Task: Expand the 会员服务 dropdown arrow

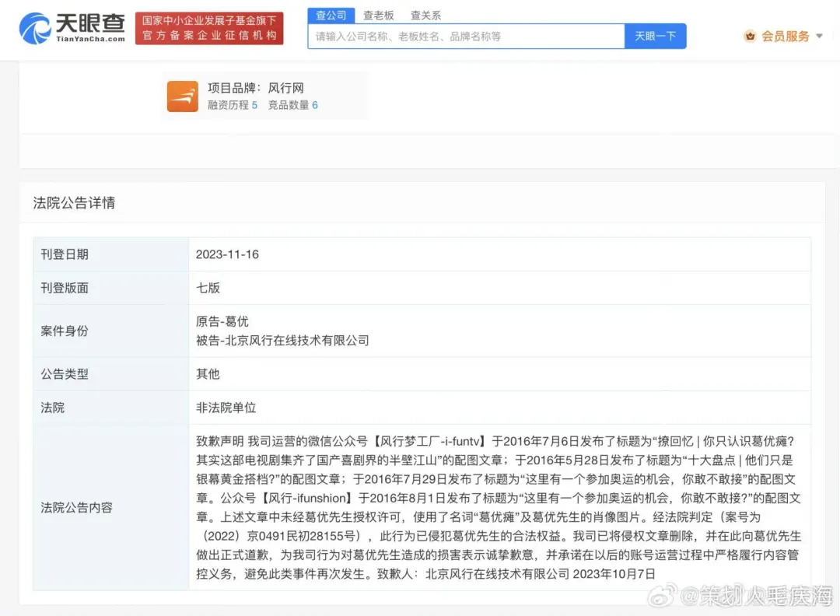Action: [819, 37]
